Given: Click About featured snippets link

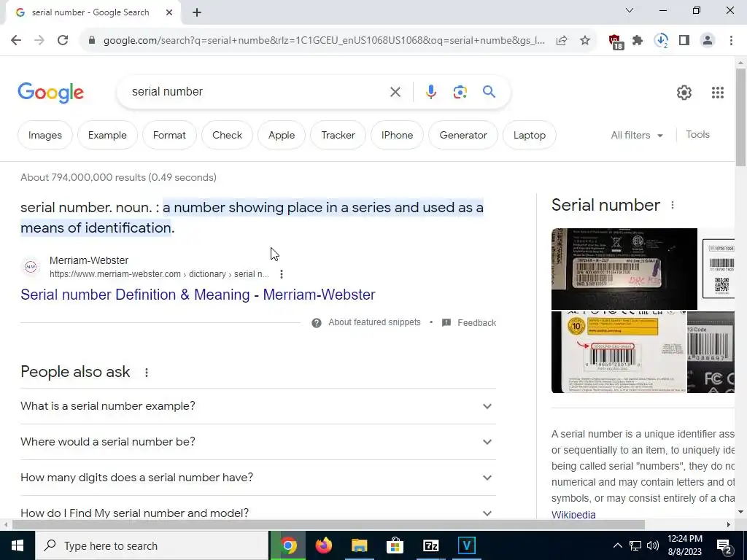Looking at the screenshot, I should tap(374, 322).
